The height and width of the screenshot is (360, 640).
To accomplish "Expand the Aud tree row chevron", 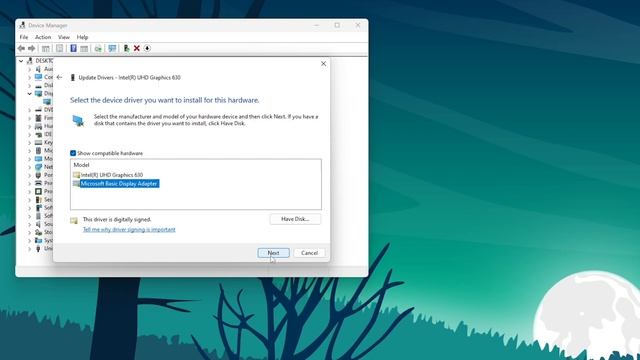I will 29,69.
